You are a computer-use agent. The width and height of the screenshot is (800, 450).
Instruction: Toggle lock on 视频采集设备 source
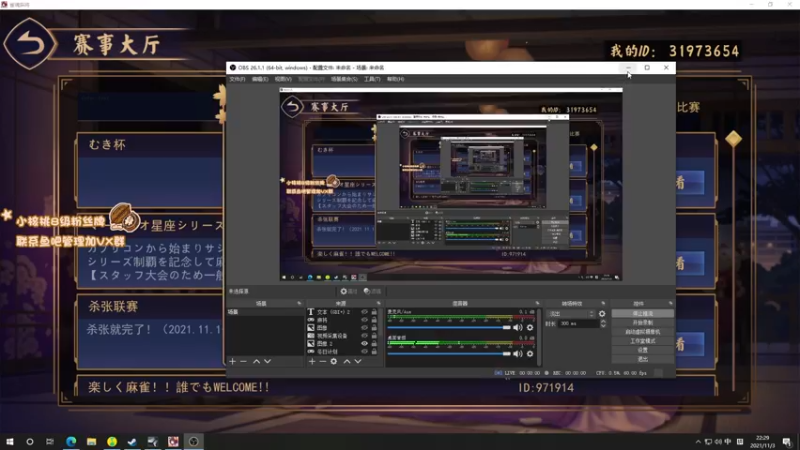click(x=374, y=336)
